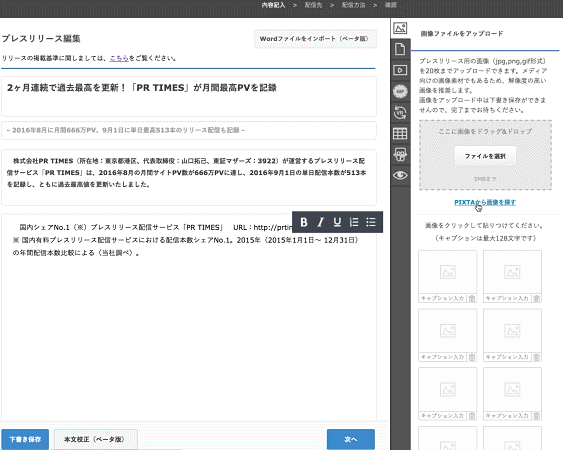Click the プレスリリース編集 heading

pyautogui.click(x=41, y=38)
